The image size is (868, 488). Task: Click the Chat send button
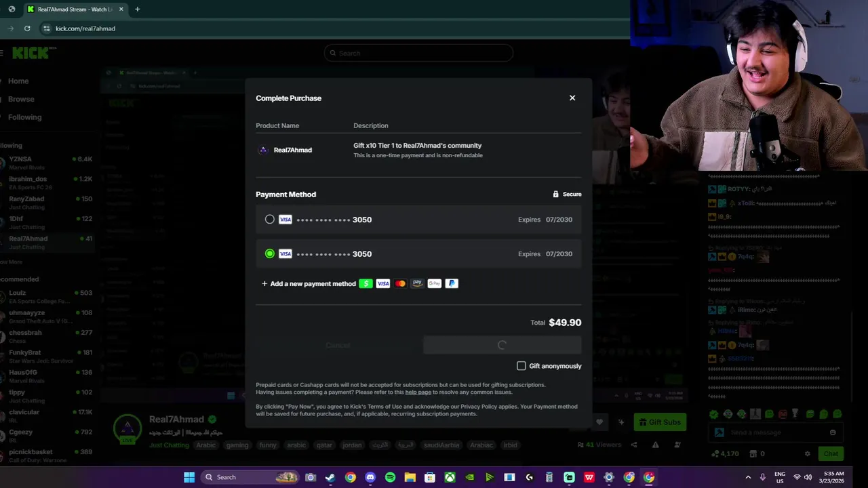click(x=831, y=454)
